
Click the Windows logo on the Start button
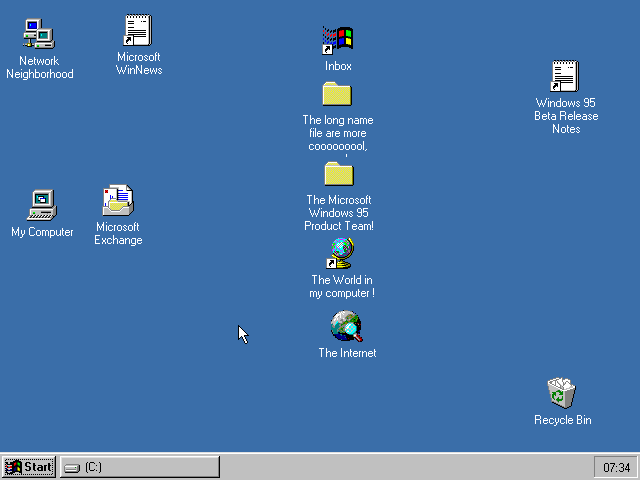(14, 467)
